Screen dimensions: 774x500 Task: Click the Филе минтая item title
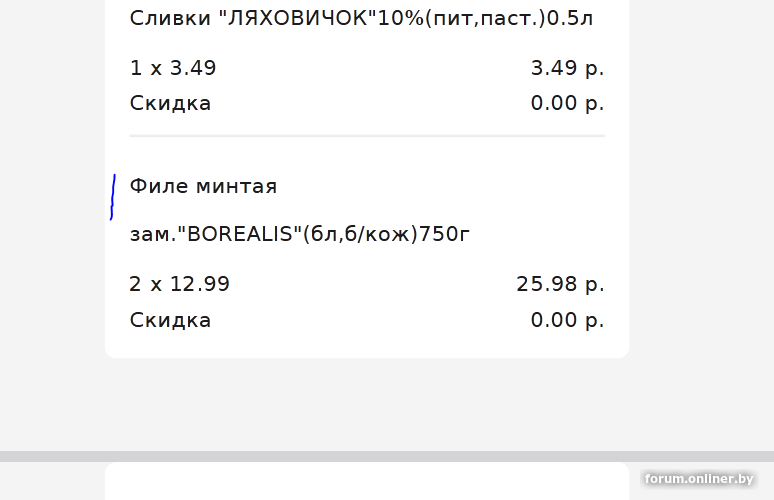203,187
